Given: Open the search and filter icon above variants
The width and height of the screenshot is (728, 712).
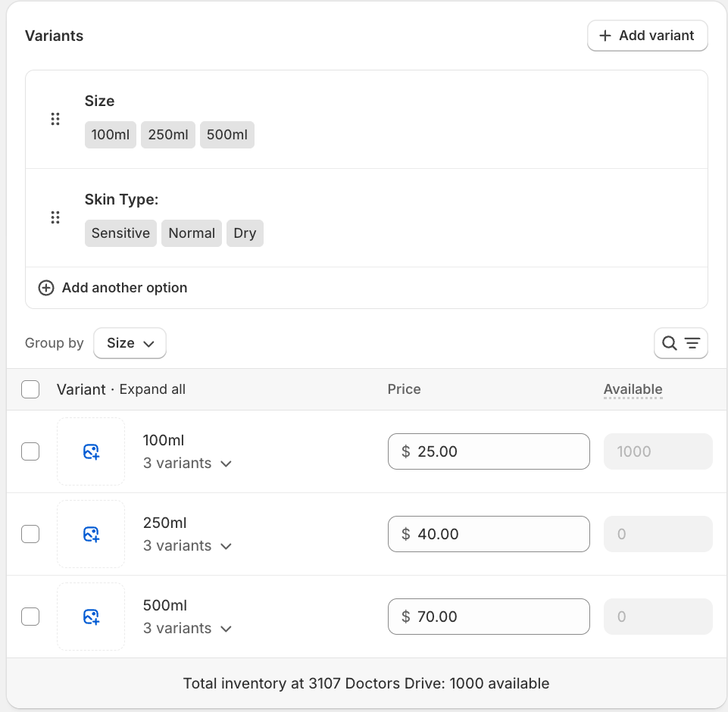Looking at the screenshot, I should tap(680, 343).
